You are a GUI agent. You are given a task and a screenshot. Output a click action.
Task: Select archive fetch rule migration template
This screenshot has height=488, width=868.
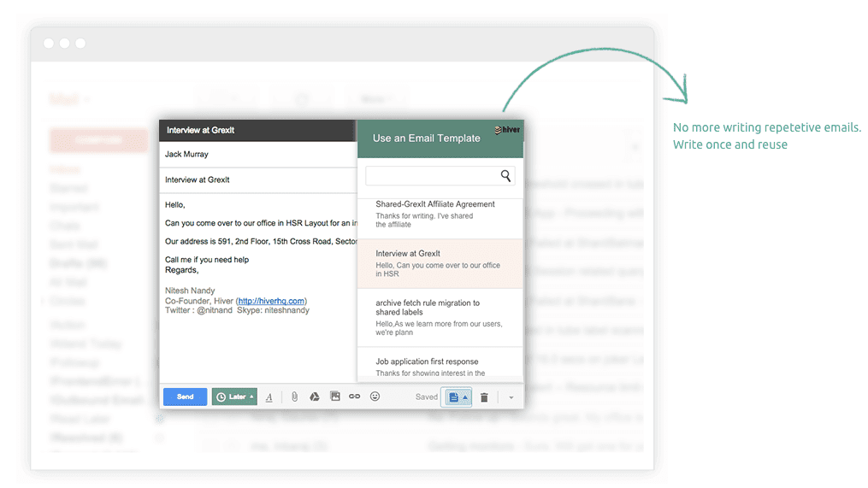[x=440, y=318]
